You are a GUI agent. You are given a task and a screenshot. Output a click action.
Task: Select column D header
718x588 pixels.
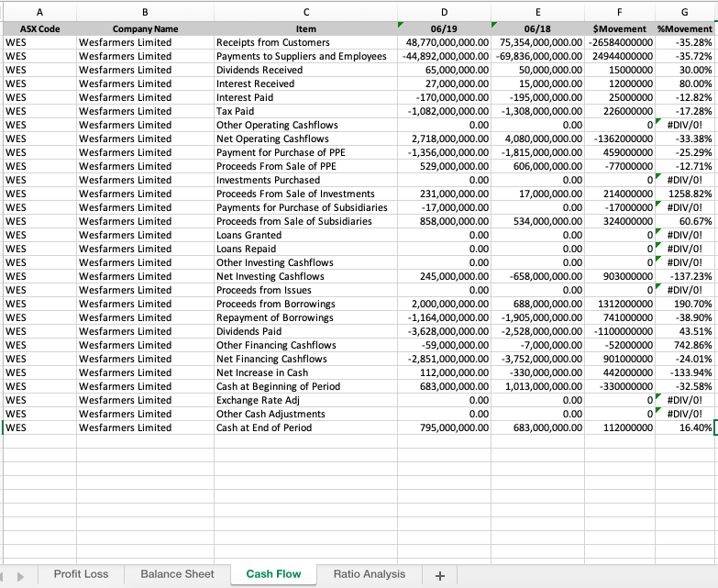click(x=444, y=12)
